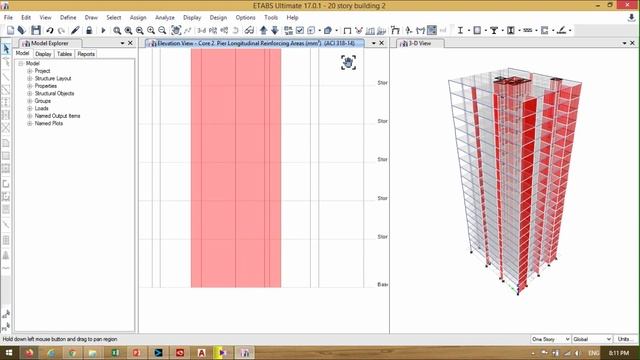Open PowerPoint from the taskbar
This screenshot has width=640, height=360.
tap(136, 353)
